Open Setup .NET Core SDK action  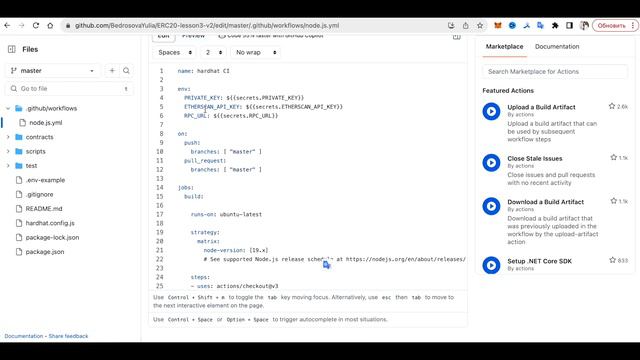(x=539, y=261)
